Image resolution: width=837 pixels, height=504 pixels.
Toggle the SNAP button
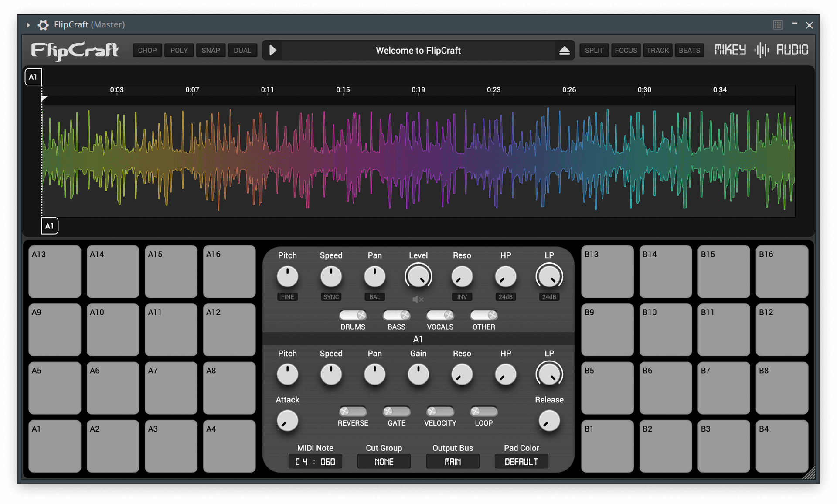pos(211,50)
